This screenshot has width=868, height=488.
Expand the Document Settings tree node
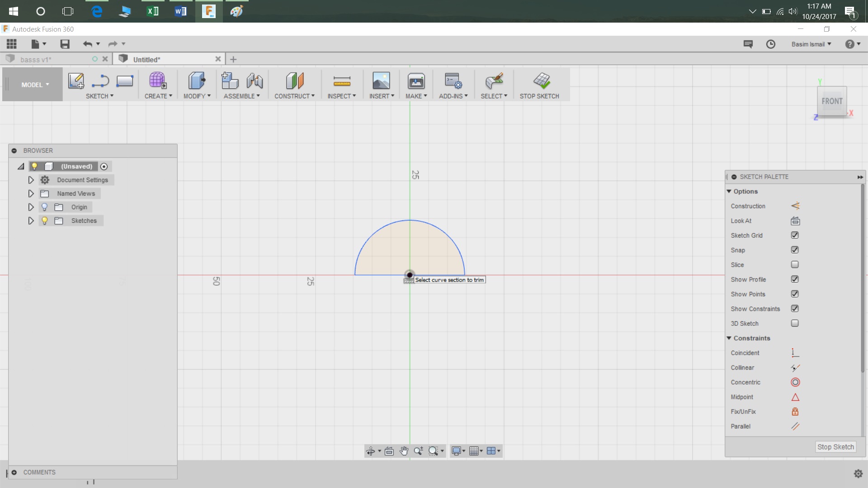(31, 180)
